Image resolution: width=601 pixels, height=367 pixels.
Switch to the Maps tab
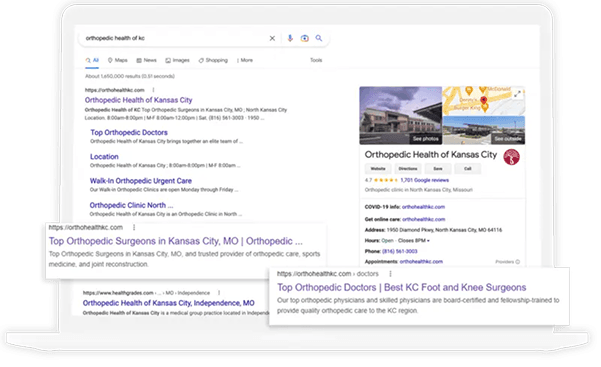[117, 60]
